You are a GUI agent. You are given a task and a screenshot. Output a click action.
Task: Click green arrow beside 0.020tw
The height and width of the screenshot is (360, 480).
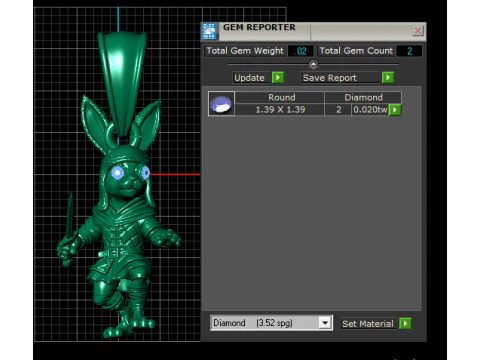point(395,110)
